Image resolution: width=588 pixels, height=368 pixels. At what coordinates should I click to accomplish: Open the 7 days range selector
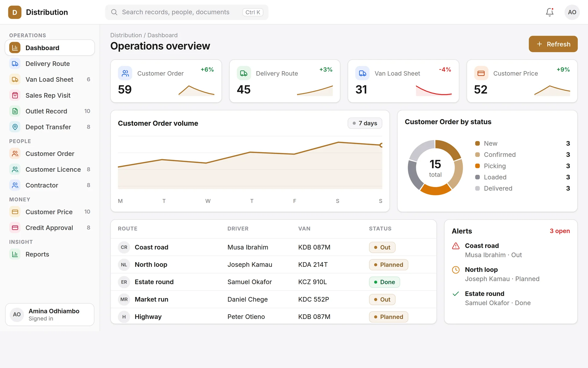point(365,123)
